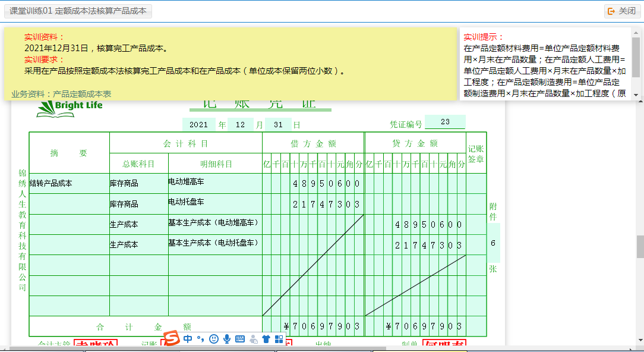Click 业务资料:产品定额成本表 label

(61, 94)
